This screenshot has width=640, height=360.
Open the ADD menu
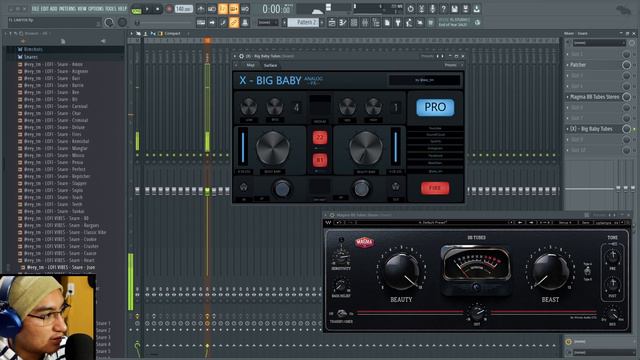(x=53, y=9)
